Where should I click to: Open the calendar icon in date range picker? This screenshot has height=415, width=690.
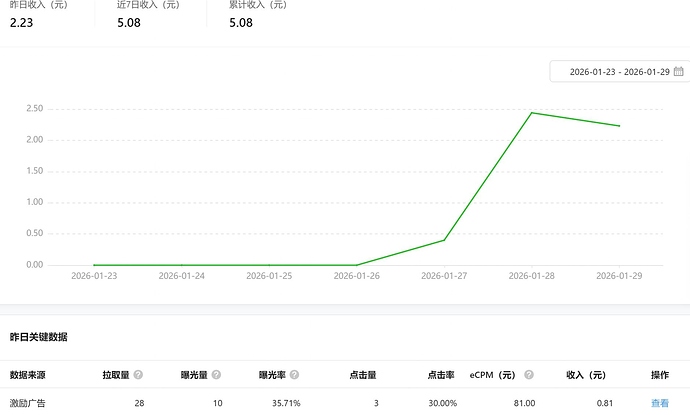(x=679, y=71)
